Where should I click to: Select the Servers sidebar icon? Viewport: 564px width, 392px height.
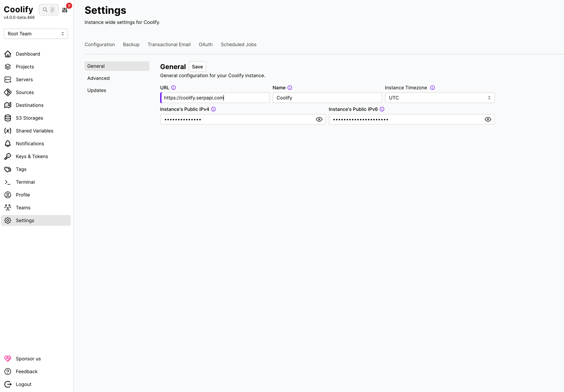pyautogui.click(x=8, y=79)
